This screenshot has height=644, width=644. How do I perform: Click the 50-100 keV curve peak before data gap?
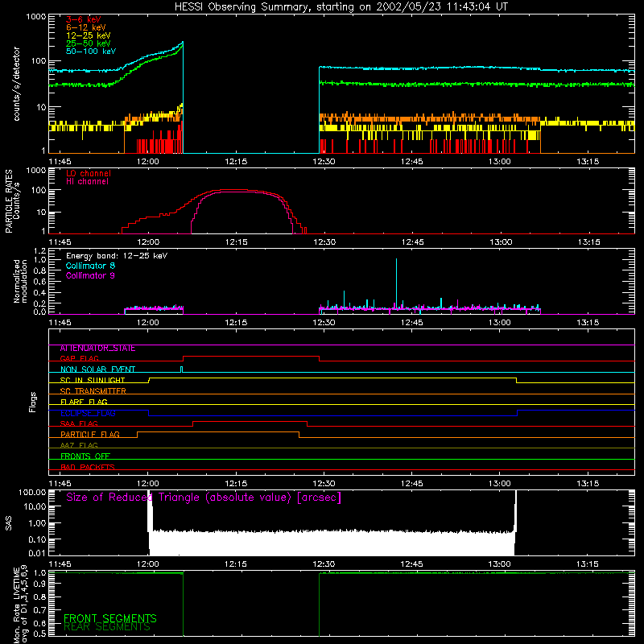[183, 43]
